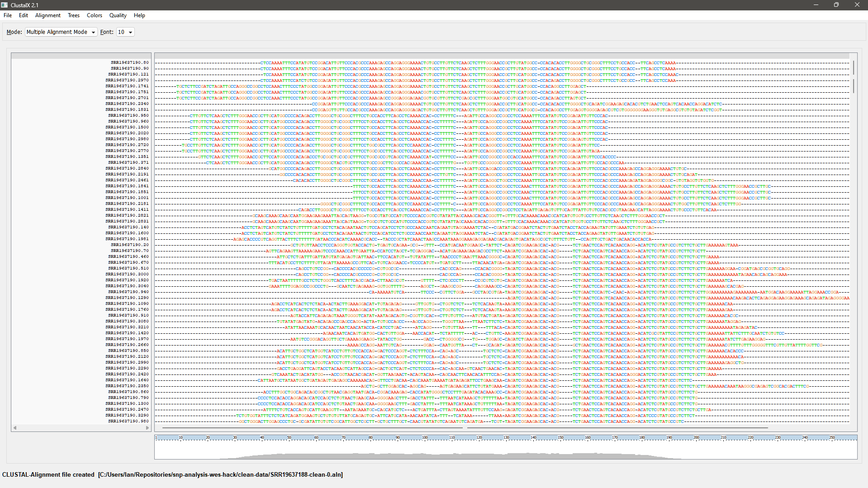The image size is (868, 488).
Task: Select sequence SRR19637190.1411
Action: point(127,209)
